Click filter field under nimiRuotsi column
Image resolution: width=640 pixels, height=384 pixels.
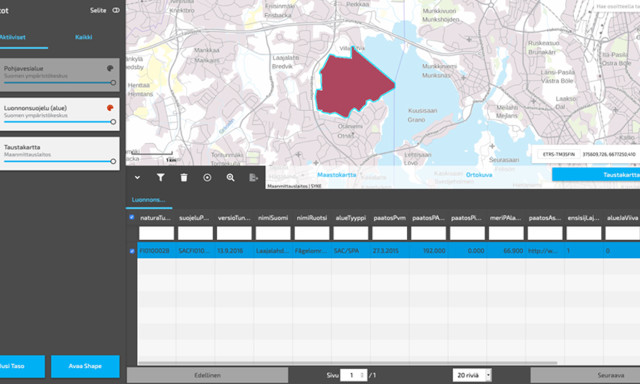312,233
